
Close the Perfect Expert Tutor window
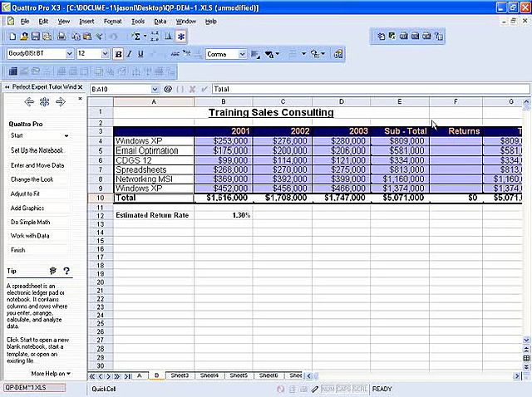[x=80, y=87]
